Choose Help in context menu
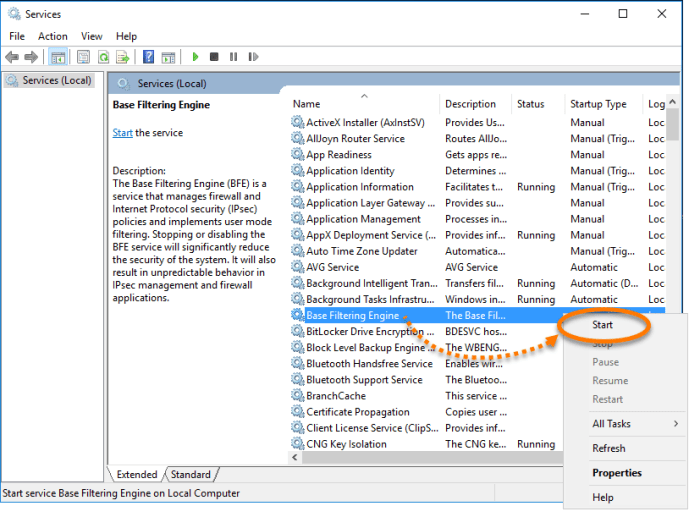This screenshot has height=517, width=700. coord(625,497)
